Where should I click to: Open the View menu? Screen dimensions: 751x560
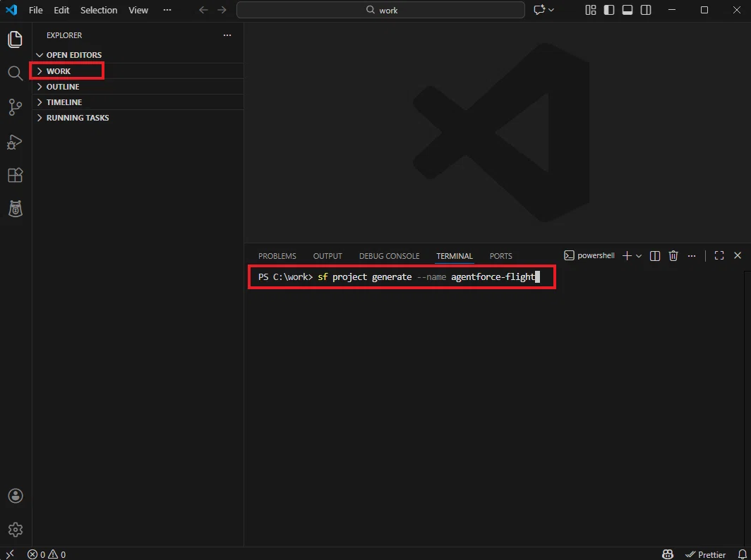pos(138,10)
